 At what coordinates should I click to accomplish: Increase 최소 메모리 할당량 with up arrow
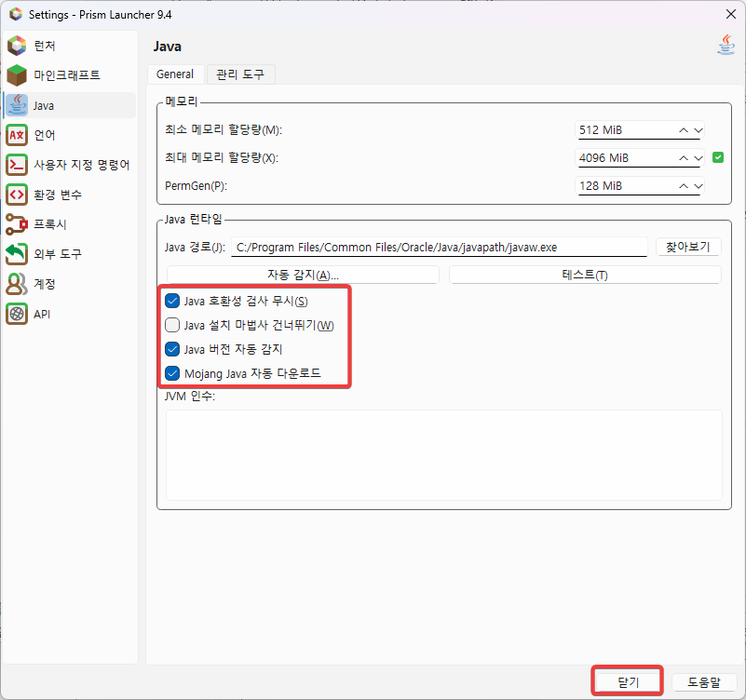[x=684, y=130]
